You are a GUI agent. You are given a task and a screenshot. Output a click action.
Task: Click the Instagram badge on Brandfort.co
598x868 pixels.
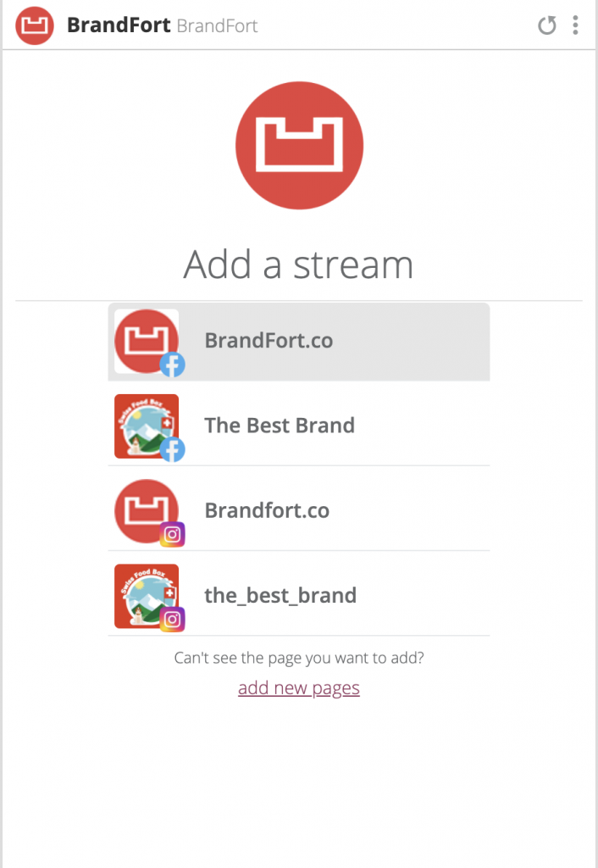pyautogui.click(x=172, y=534)
